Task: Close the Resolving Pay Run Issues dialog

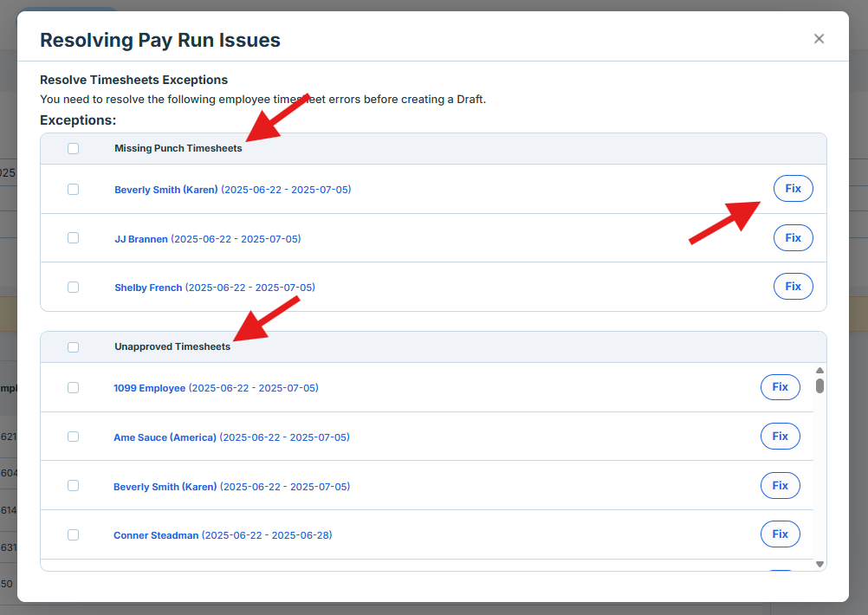Action: [x=819, y=39]
